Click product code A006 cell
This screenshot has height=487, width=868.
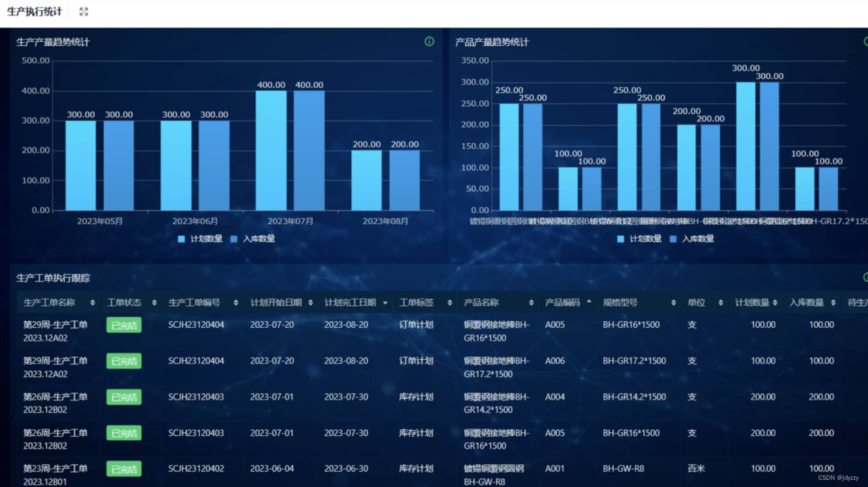[555, 361]
